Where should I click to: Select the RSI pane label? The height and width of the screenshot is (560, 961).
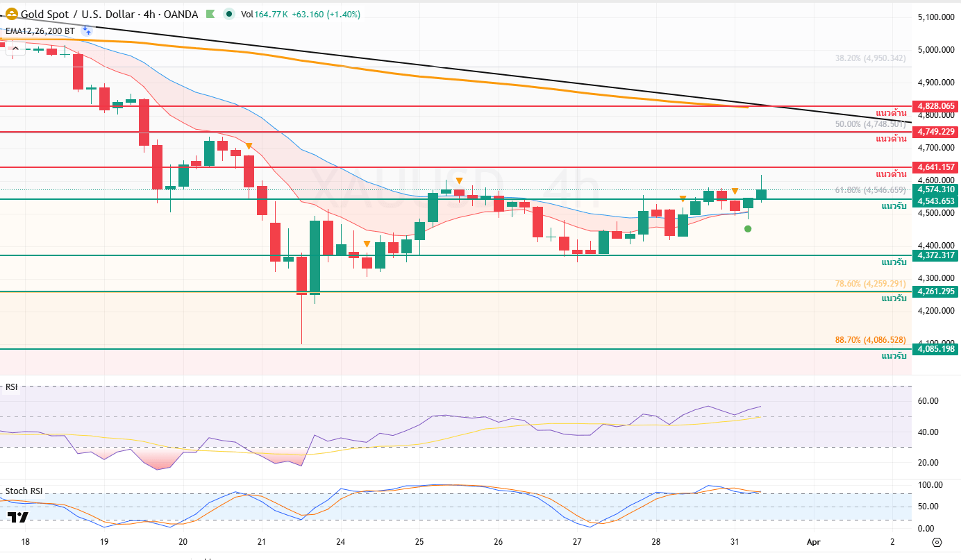[11, 387]
